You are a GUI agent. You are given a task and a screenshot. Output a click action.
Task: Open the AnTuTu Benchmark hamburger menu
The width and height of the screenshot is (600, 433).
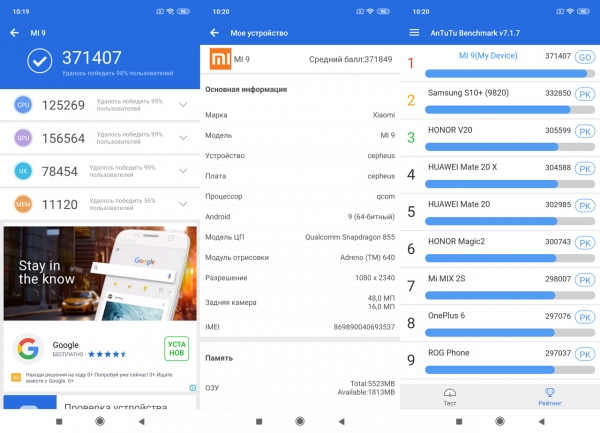click(414, 33)
